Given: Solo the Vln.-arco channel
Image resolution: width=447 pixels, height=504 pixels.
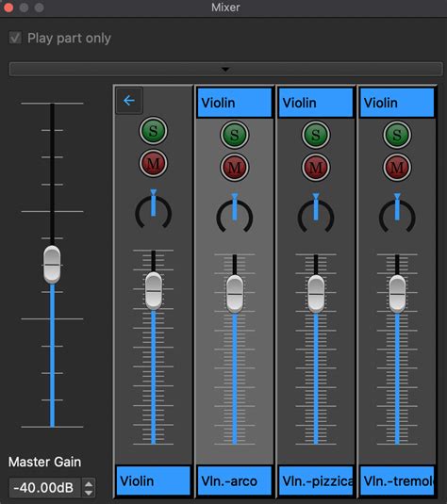Looking at the screenshot, I should [235, 135].
